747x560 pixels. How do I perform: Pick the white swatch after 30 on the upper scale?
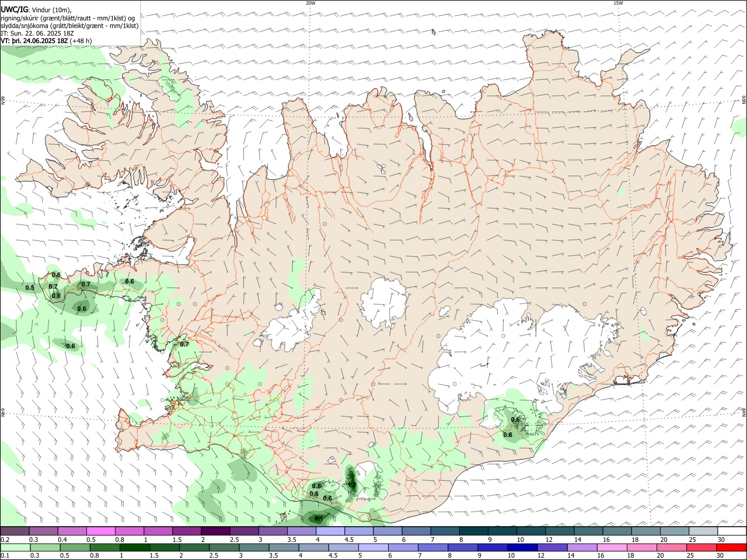[x=731, y=531]
